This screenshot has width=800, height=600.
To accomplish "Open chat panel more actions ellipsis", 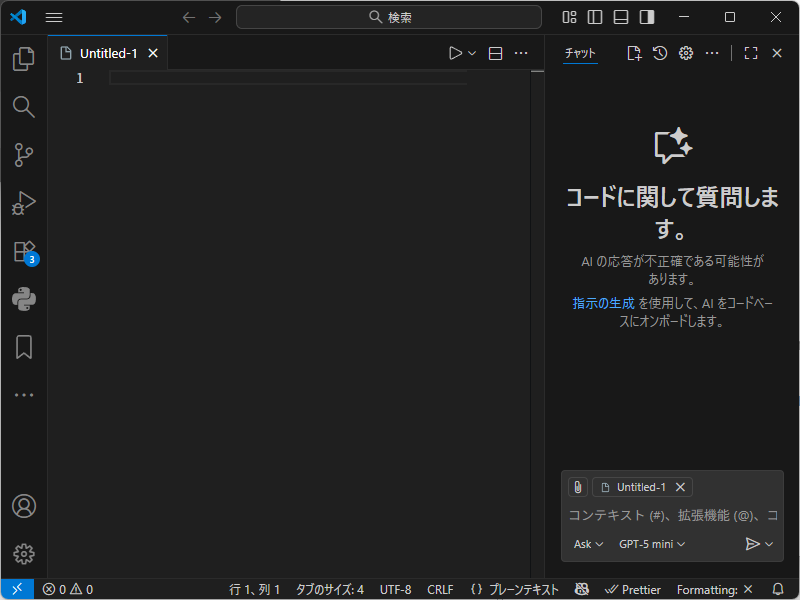I will [712, 53].
